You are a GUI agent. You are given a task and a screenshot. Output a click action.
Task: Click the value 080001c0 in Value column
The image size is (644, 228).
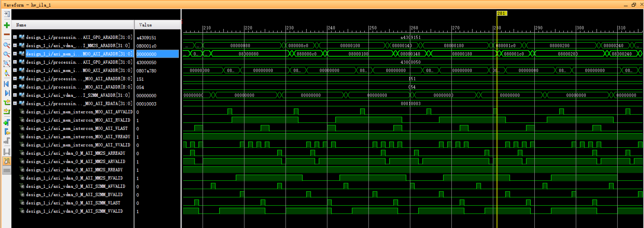[146, 46]
